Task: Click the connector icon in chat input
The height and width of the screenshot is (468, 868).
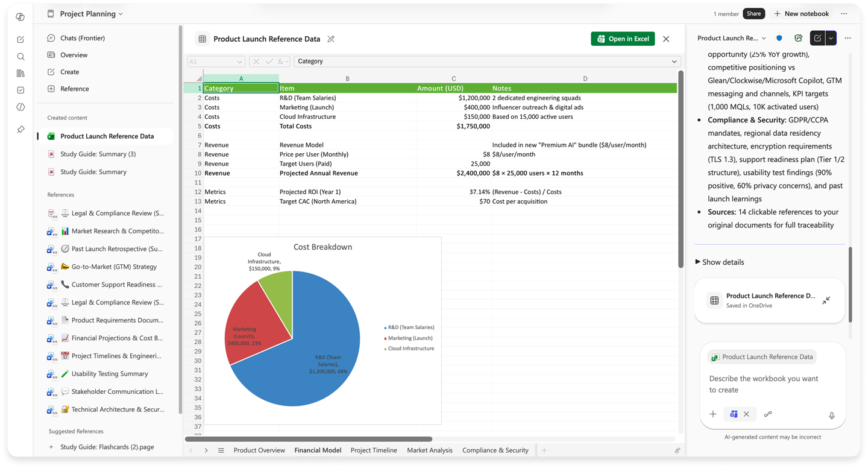Action: pos(768,414)
